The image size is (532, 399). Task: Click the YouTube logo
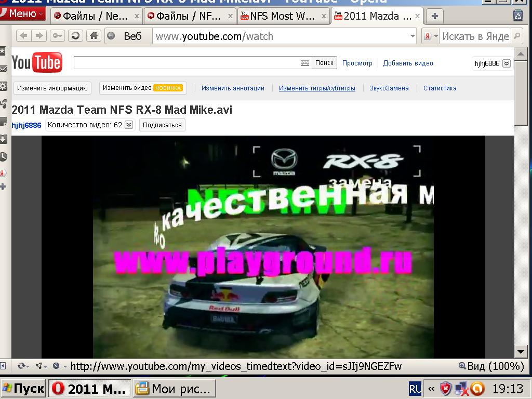pyautogui.click(x=37, y=62)
